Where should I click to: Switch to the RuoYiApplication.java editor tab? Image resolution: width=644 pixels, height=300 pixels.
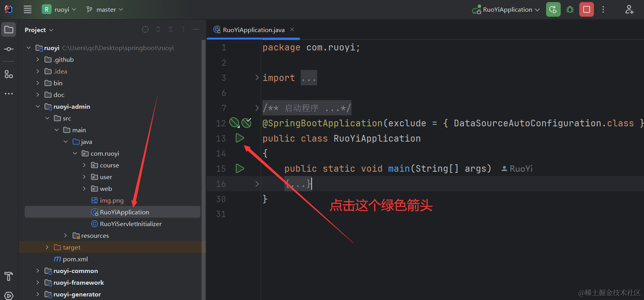pyautogui.click(x=253, y=30)
